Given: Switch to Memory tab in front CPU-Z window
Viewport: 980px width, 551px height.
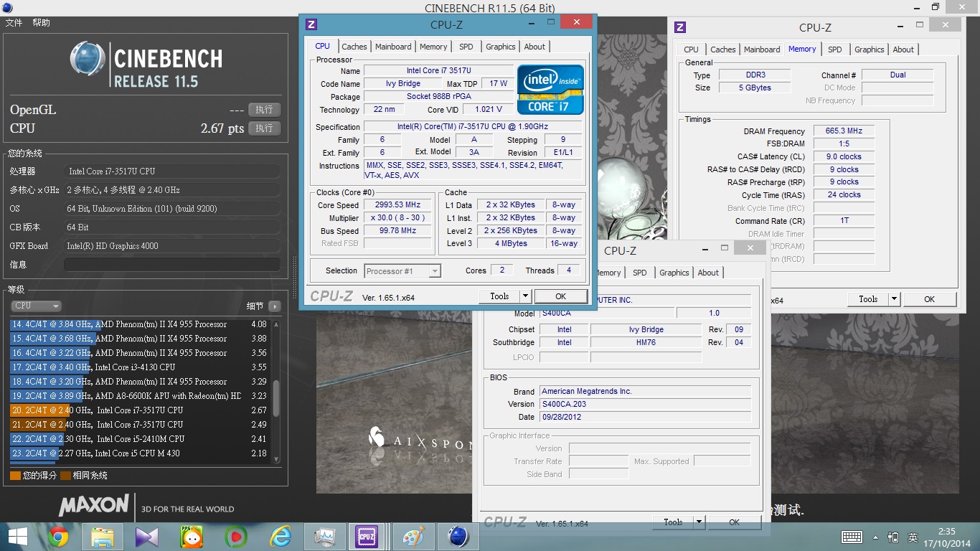Looking at the screenshot, I should (x=433, y=47).
